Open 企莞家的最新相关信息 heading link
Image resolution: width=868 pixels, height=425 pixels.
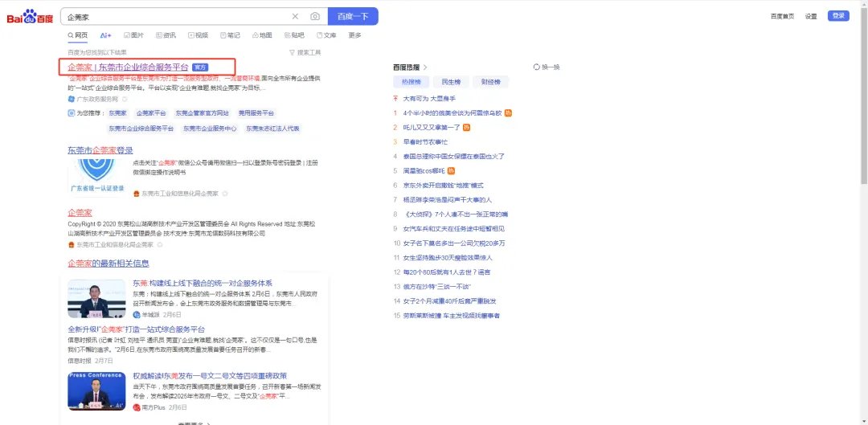(x=108, y=264)
